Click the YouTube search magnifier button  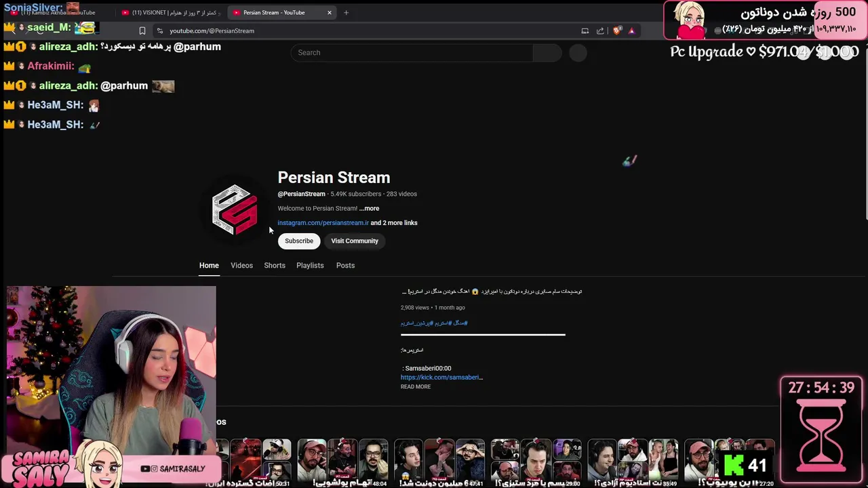coord(547,53)
